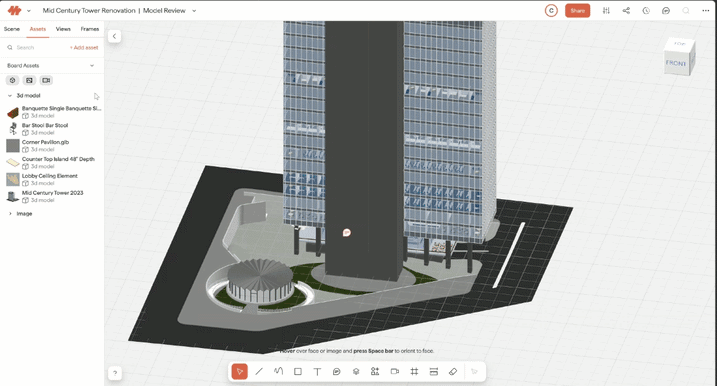
Task: Collapse the left sidebar panel with chevron
Action: pos(114,36)
